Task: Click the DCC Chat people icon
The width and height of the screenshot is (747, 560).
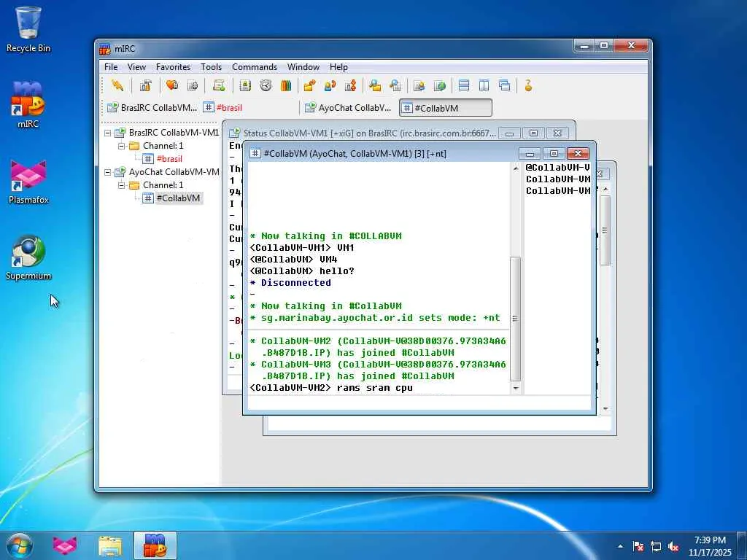Action: (x=330, y=86)
